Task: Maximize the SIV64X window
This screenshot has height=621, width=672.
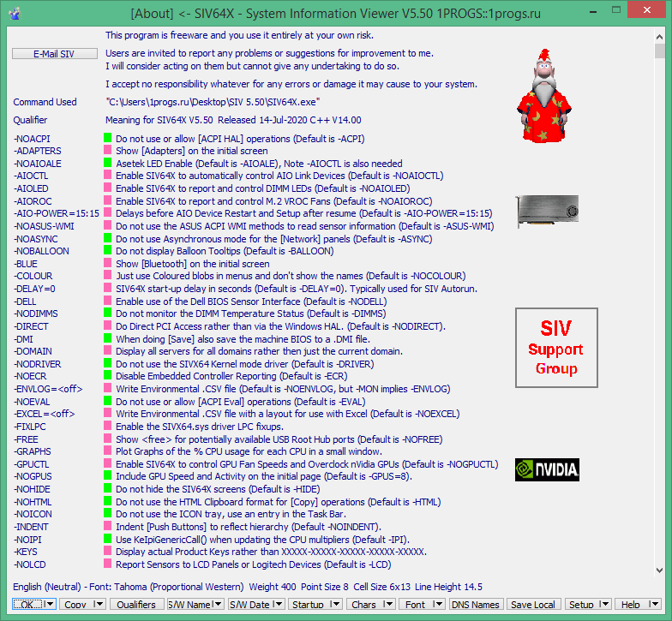Action: click(x=616, y=10)
